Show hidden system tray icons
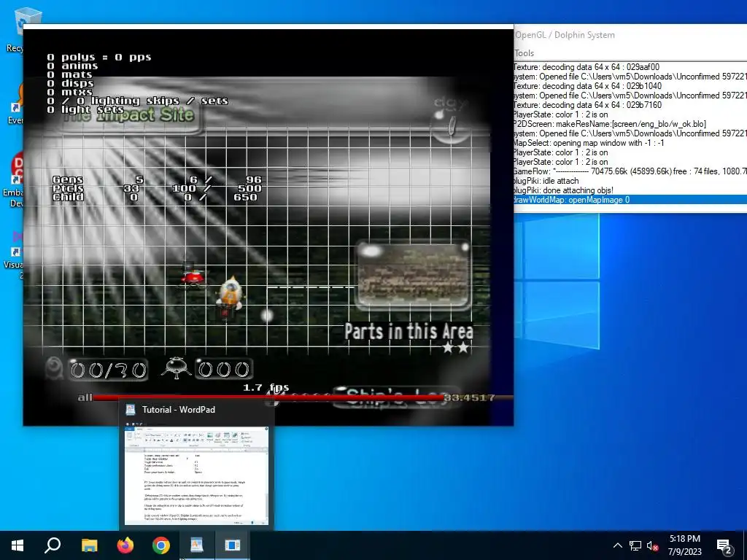747x560 pixels. (x=617, y=545)
